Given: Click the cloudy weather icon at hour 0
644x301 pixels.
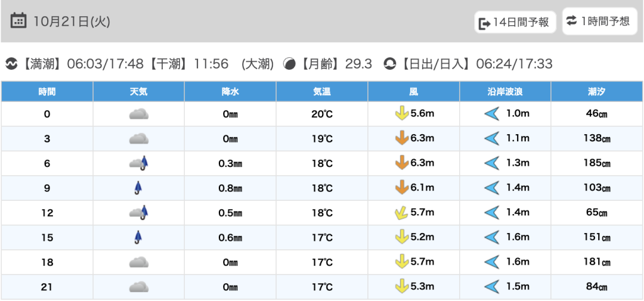Looking at the screenshot, I should pos(138,114).
